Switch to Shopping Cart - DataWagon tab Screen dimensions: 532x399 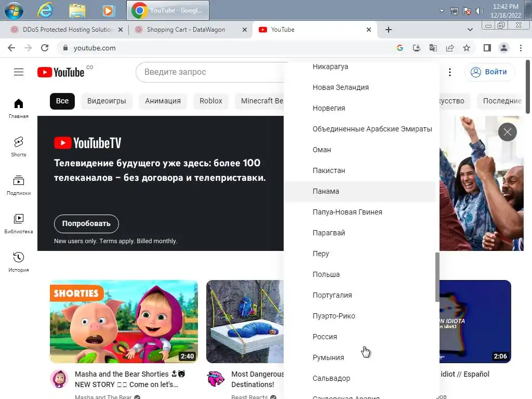(x=186, y=30)
